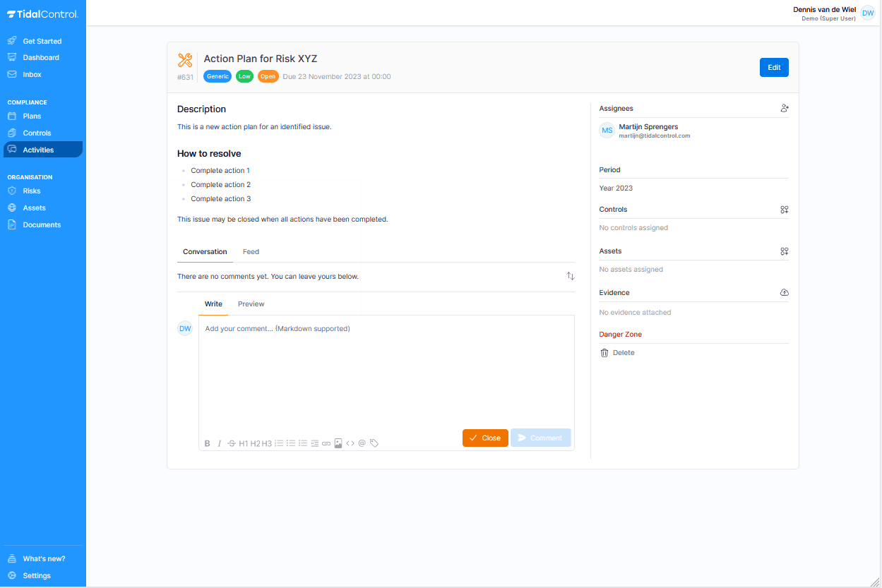
Task: Switch to the Preview tab
Action: pyautogui.click(x=251, y=304)
